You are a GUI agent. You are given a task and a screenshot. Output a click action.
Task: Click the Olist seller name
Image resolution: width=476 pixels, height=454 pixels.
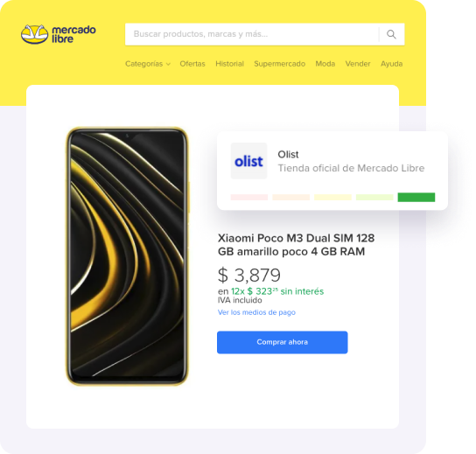288,155
